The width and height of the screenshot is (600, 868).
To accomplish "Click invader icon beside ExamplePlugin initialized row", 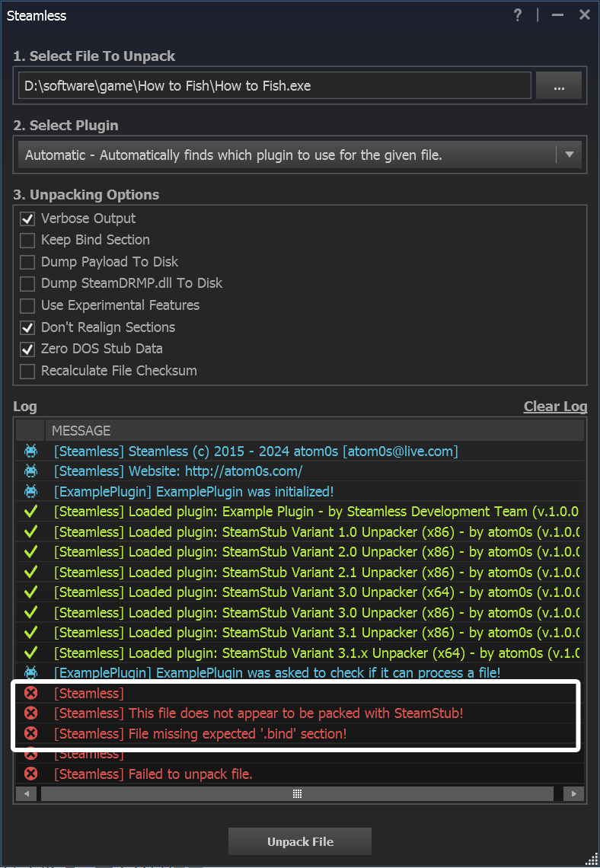I will click(x=31, y=491).
